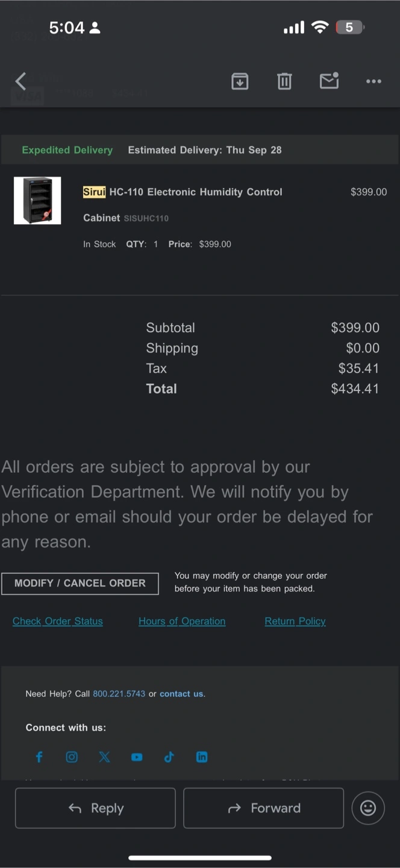Add an emoji reaction with smiley icon
Viewport: 400px width, 868px height.
(x=368, y=808)
